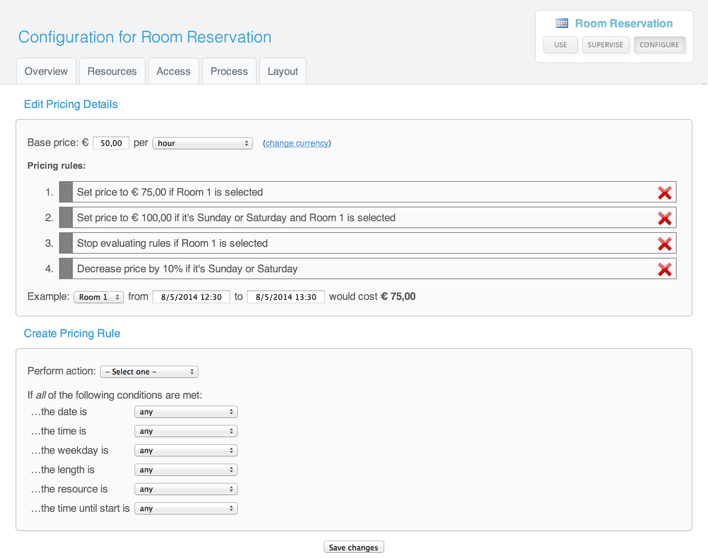Click the Base price input field
The width and height of the screenshot is (708, 558).
pyautogui.click(x=111, y=143)
